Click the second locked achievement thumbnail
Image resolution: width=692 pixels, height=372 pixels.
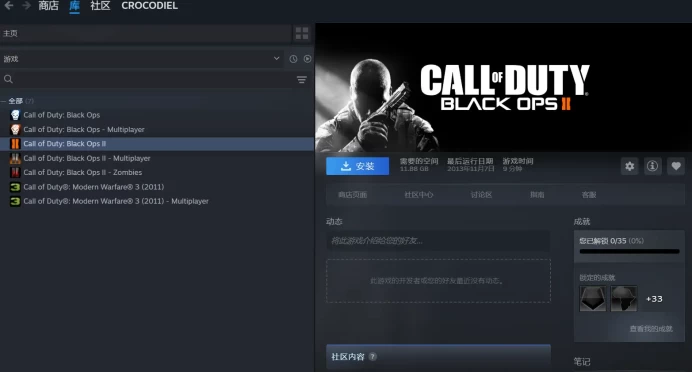coord(624,298)
